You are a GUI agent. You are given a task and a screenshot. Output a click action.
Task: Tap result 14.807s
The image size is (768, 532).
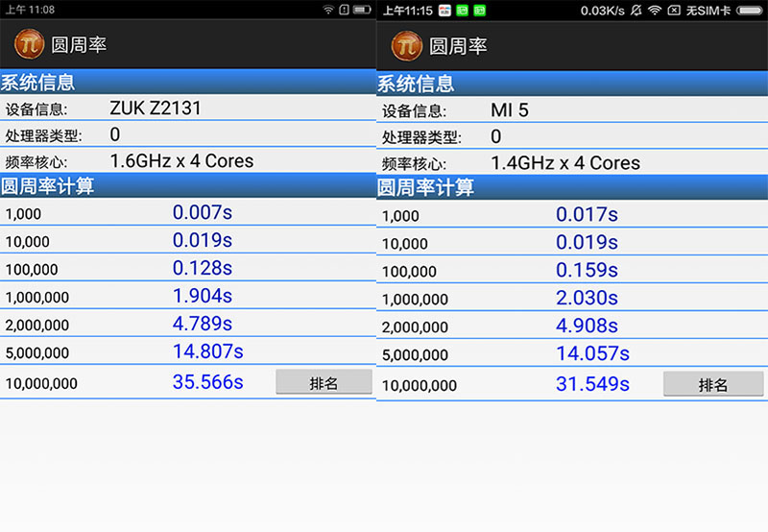208,351
